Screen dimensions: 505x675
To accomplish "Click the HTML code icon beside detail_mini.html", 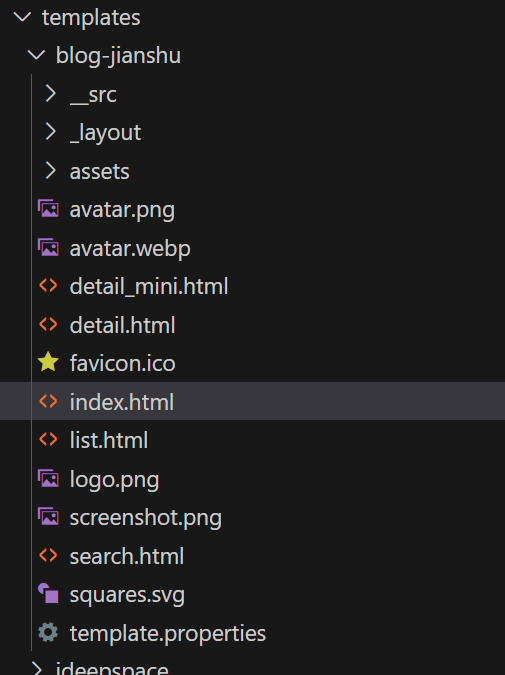I will [x=48, y=285].
